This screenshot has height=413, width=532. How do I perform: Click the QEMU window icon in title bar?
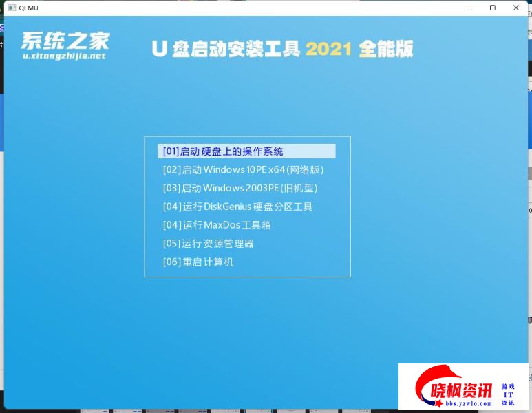tap(11, 8)
